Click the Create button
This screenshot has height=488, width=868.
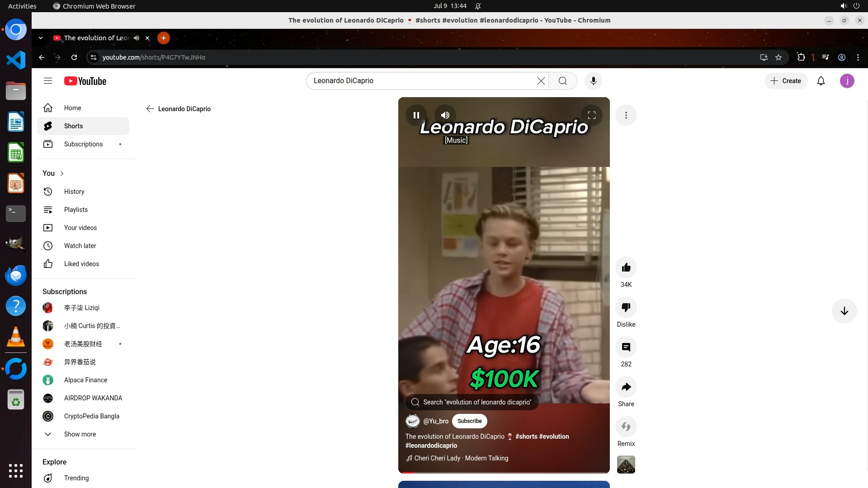pyautogui.click(x=786, y=81)
